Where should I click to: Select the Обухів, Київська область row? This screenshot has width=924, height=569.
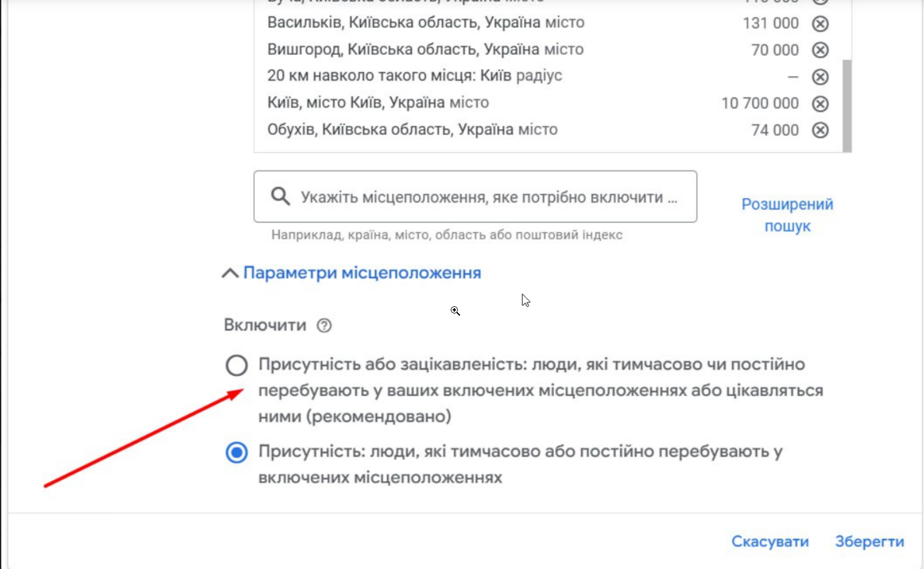[x=412, y=130]
